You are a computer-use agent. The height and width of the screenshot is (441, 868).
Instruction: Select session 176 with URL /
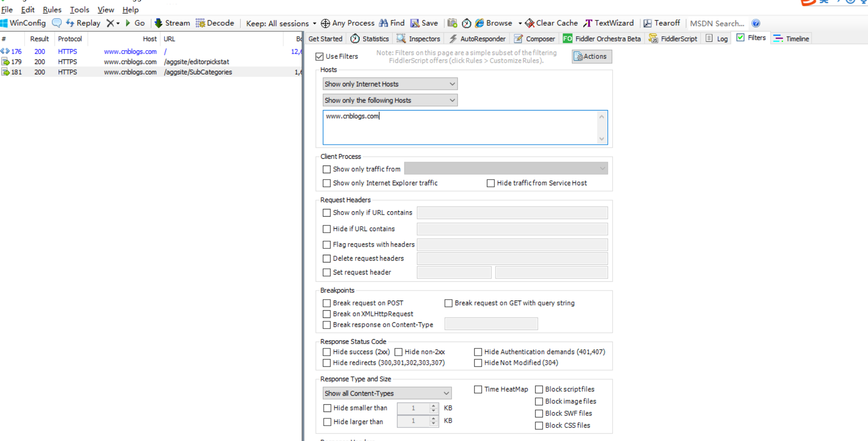coord(151,52)
